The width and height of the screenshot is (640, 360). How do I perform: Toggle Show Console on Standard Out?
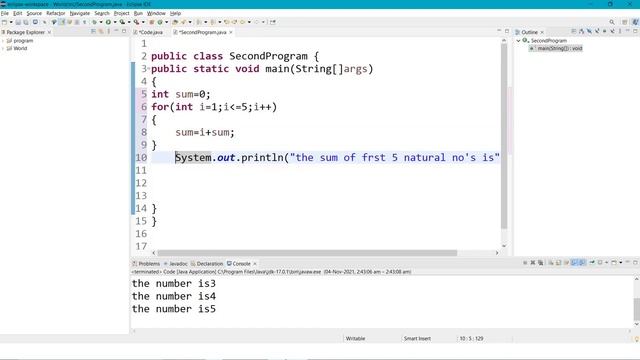point(574,263)
